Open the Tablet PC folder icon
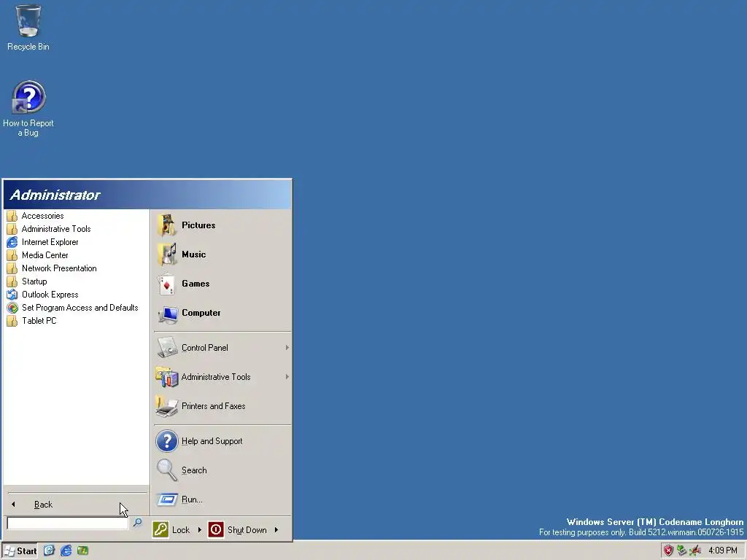Screen dimensions: 747x560 coord(12,321)
